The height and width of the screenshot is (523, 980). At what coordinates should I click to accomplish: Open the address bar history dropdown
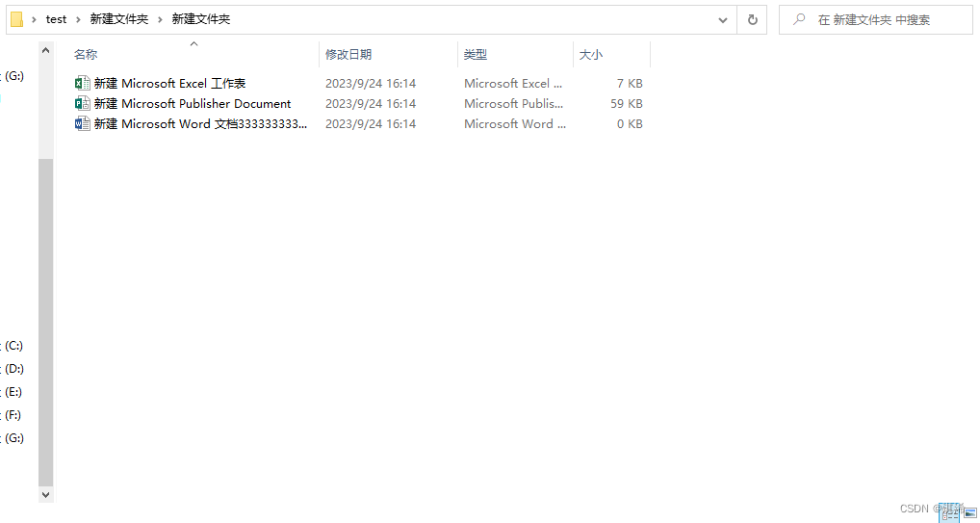[723, 20]
